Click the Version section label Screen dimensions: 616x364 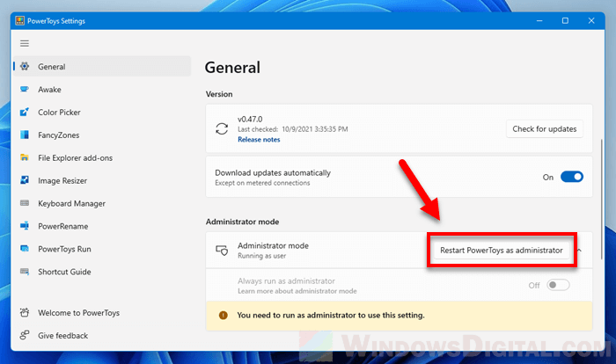pos(219,94)
